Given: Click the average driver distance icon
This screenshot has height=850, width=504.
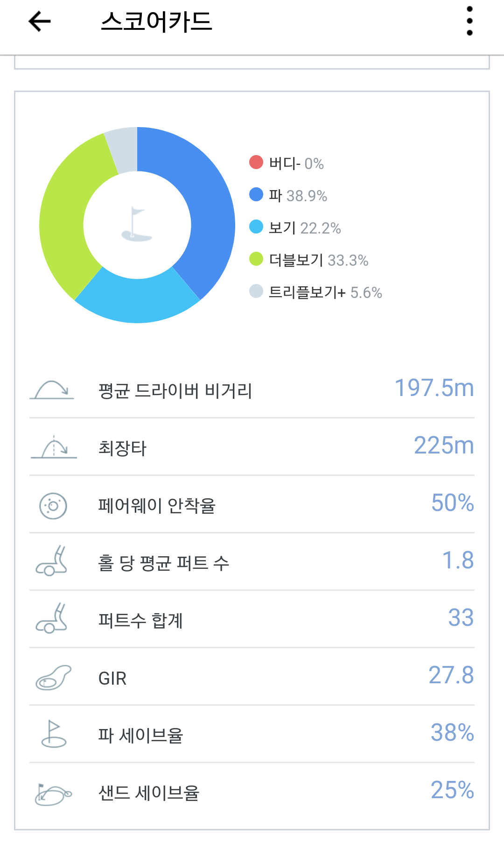Looking at the screenshot, I should pos(52,390).
